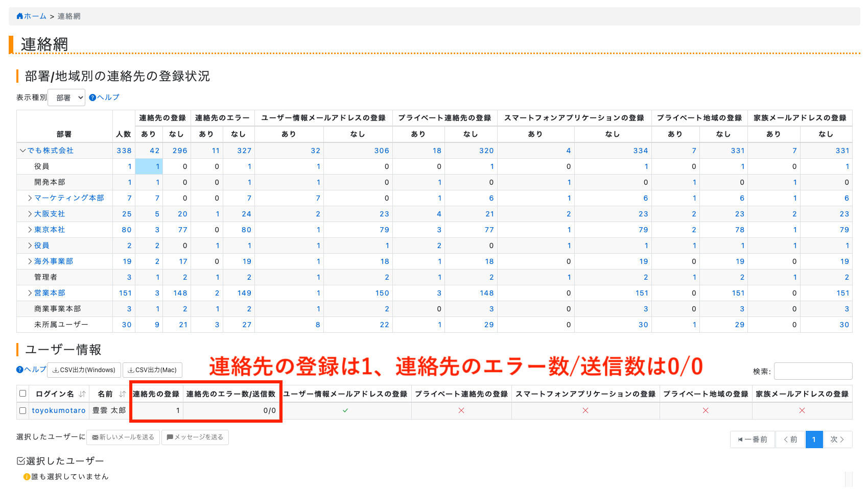Image resolution: width=868 pixels, height=489 pixels.
Task: Click 80 headcount for 東京本社
Action: 127,230
